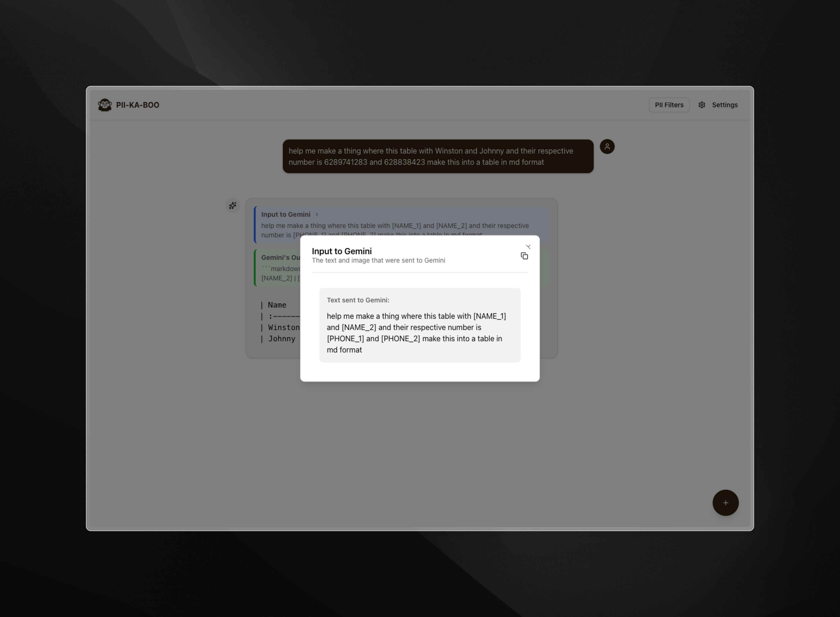Close the Input to Gemini dialog
This screenshot has height=617, width=840.
[x=528, y=247]
